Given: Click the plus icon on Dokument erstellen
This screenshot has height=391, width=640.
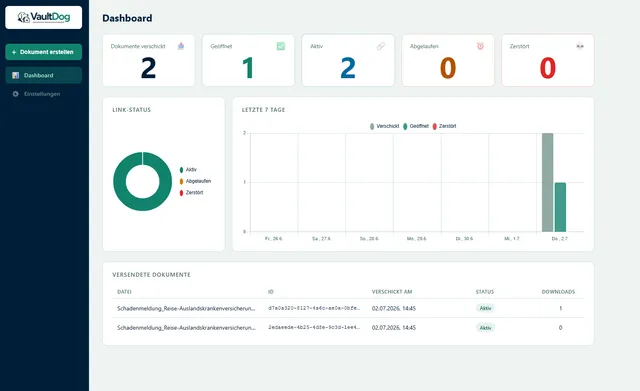Looking at the screenshot, I should (x=14, y=52).
